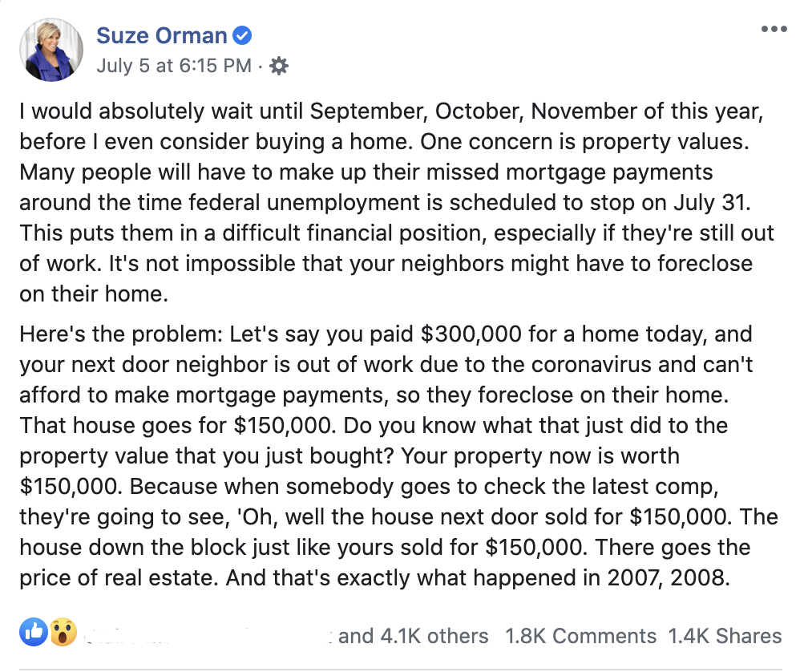Click the gear audience icon beside timestamp
This screenshot has height=672, width=800.
279,66
